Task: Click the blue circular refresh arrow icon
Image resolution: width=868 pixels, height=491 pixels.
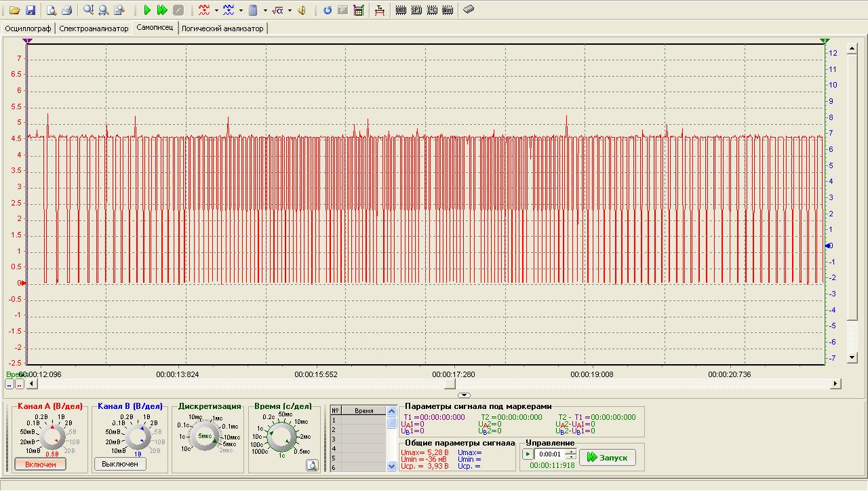Action: (328, 10)
